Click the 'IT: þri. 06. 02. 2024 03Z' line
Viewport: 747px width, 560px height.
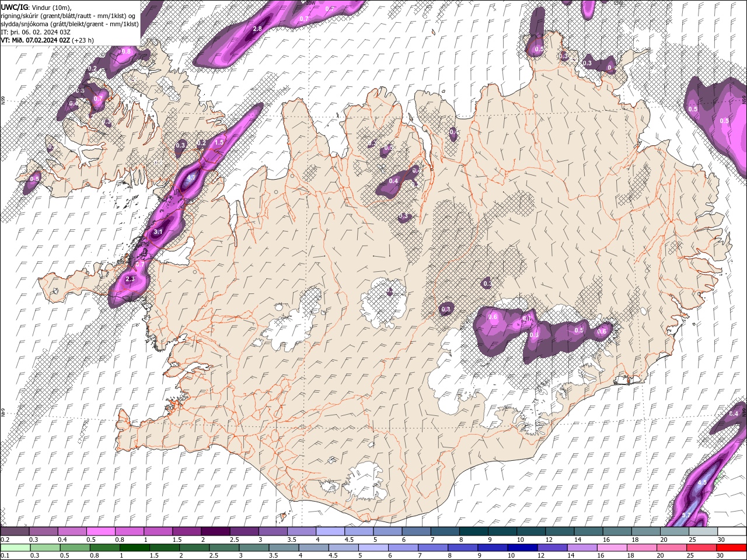[x=37, y=32]
